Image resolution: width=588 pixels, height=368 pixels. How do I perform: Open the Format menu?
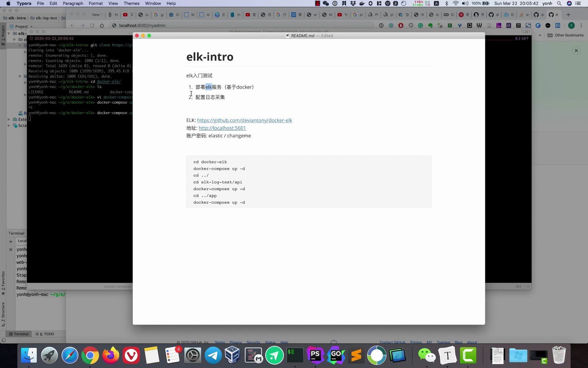click(x=96, y=3)
